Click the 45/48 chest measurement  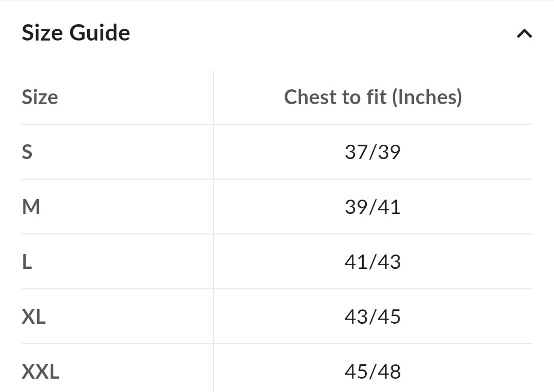click(373, 371)
